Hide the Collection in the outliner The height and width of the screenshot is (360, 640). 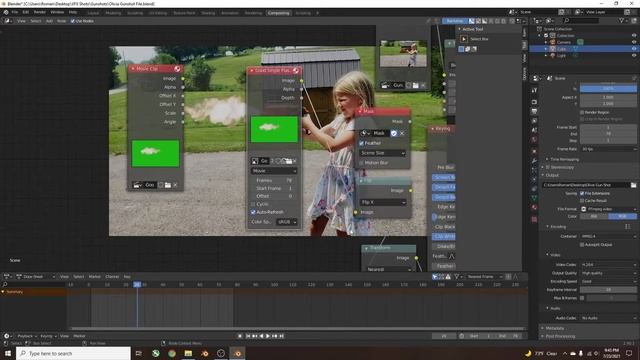coord(634,36)
